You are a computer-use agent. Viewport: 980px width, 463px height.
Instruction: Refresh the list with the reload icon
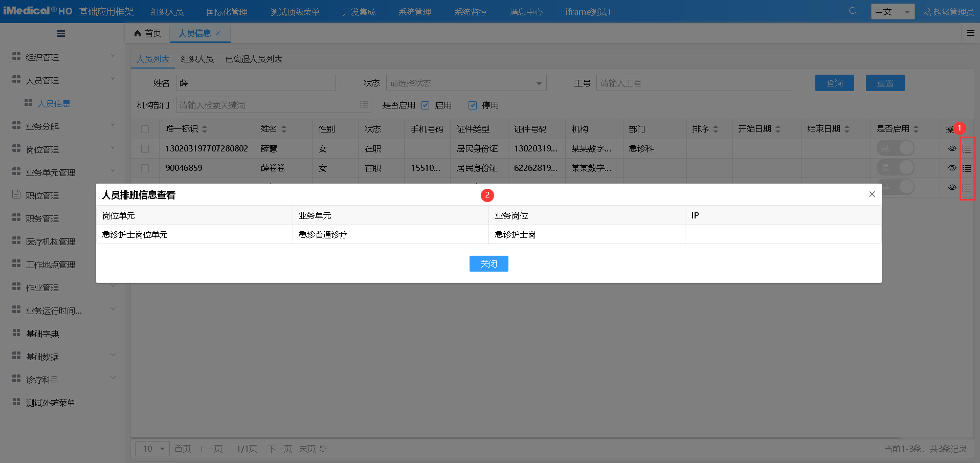point(322,448)
